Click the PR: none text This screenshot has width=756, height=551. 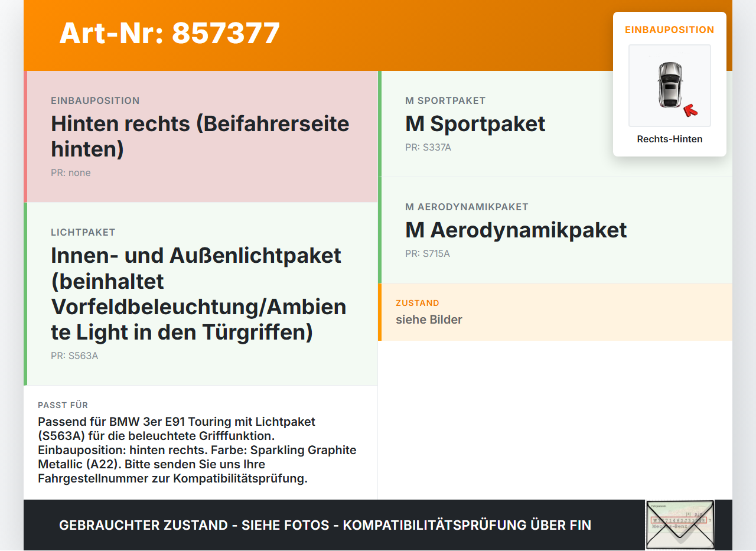tap(71, 173)
